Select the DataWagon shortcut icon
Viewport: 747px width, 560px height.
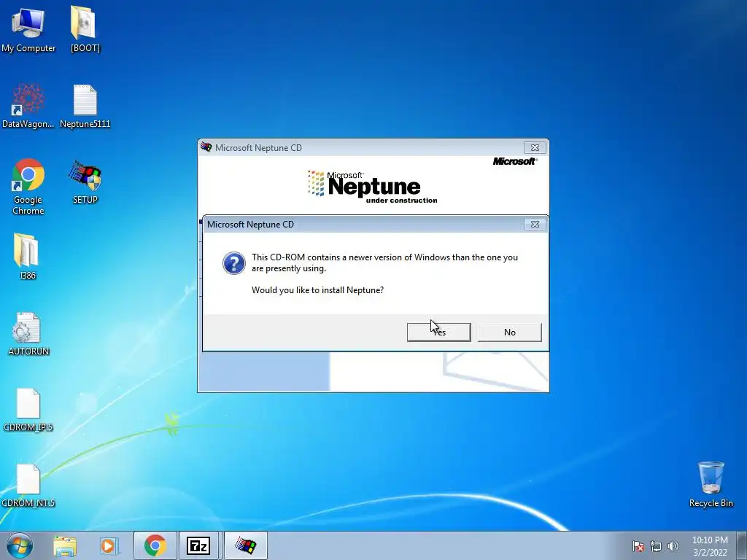pos(28,106)
